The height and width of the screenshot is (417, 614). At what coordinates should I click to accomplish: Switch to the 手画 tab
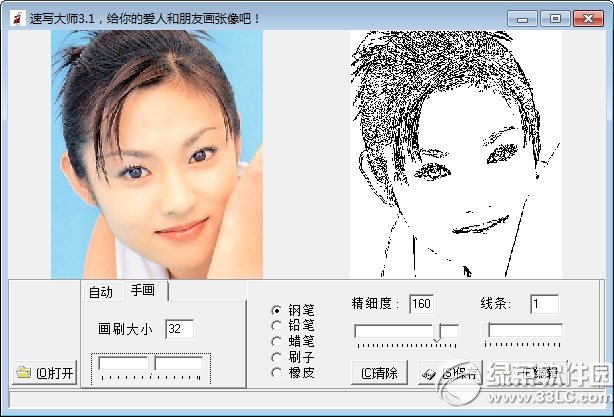144,290
